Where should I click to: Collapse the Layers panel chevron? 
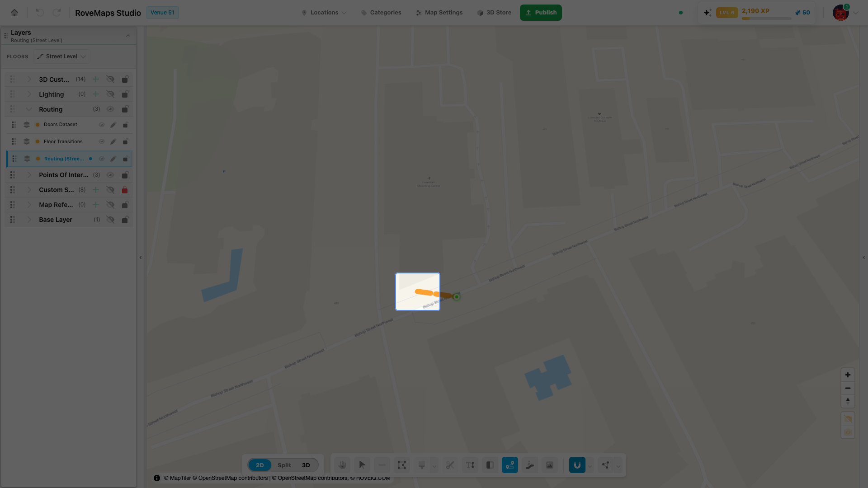128,36
